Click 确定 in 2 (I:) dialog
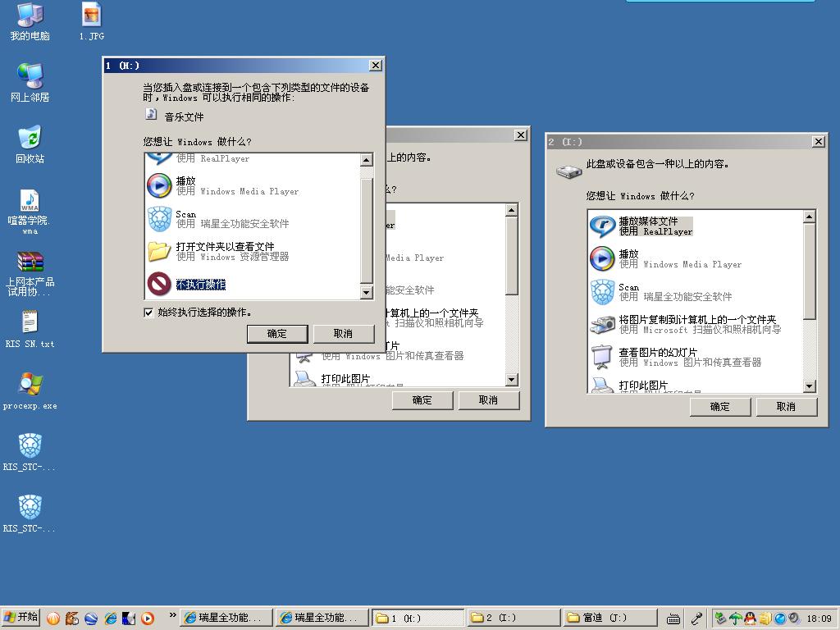This screenshot has width=840, height=630. coord(720,407)
